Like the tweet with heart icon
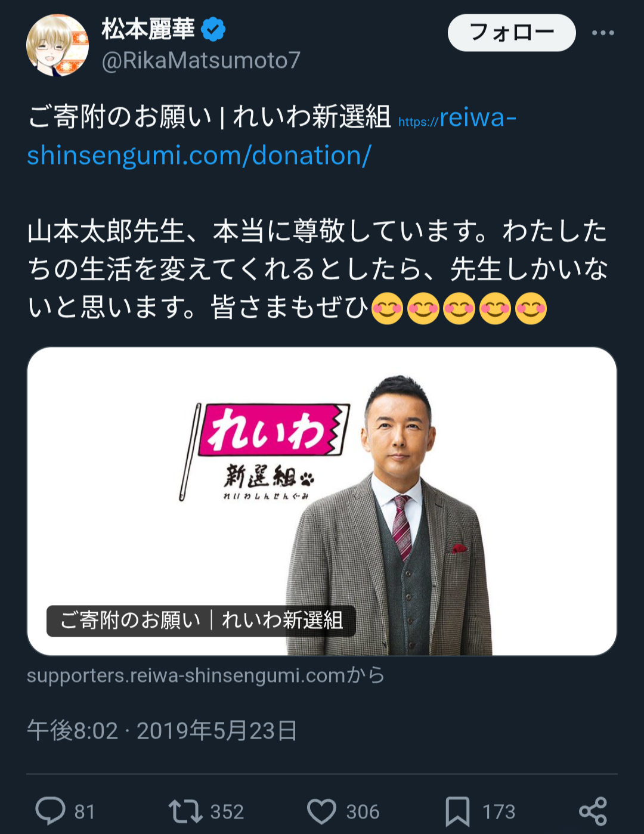Image resolution: width=644 pixels, height=834 pixels. coord(322,811)
